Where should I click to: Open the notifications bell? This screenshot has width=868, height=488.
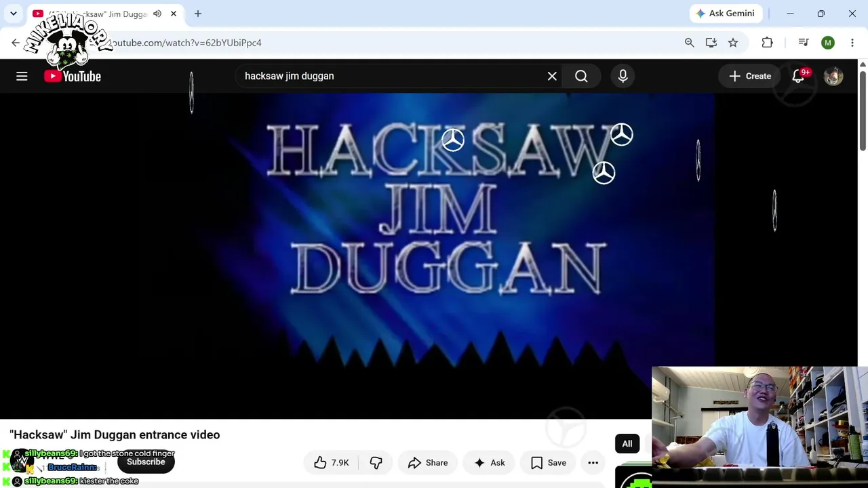click(798, 76)
